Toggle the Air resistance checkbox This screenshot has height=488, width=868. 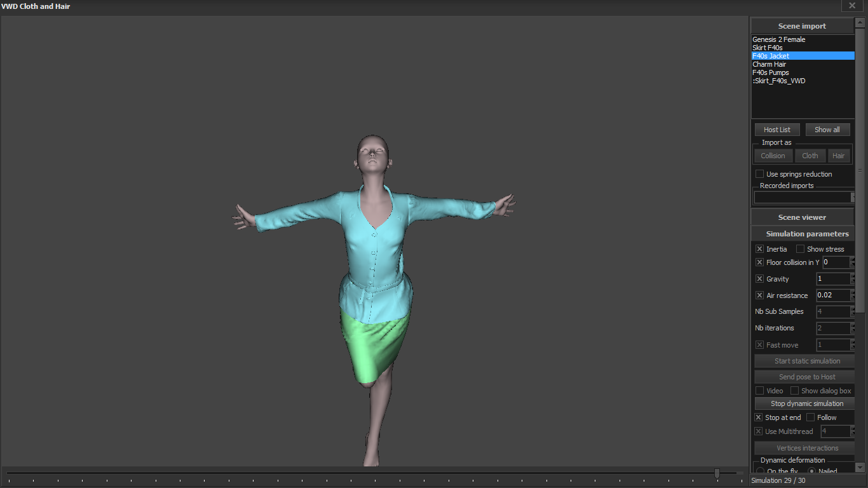pyautogui.click(x=759, y=295)
